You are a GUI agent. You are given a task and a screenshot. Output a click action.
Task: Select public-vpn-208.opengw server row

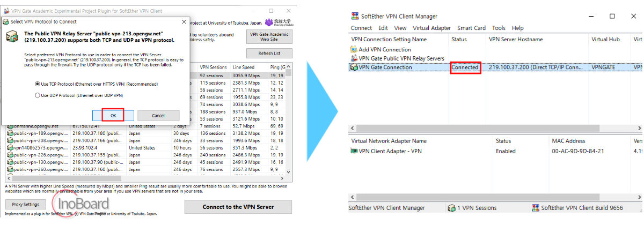[x=145, y=140]
